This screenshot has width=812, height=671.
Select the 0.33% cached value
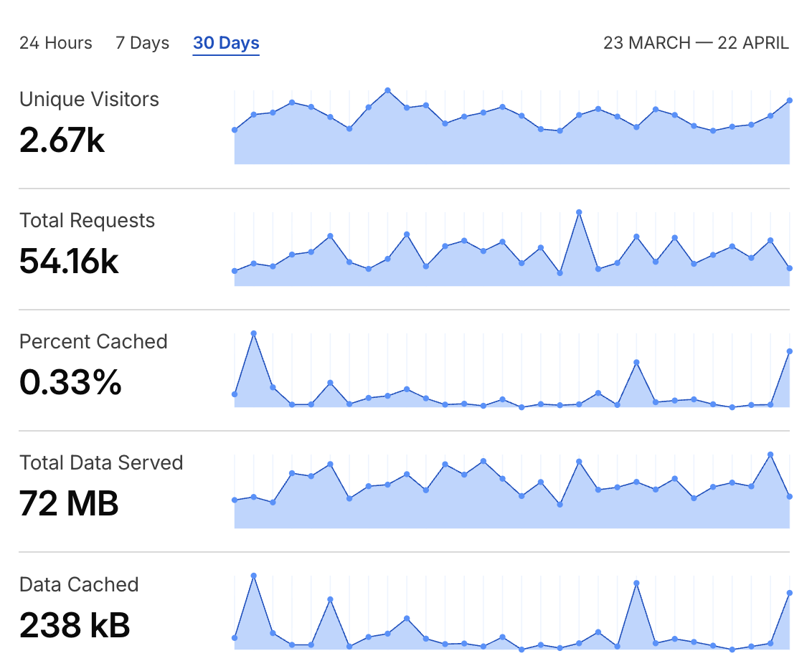tap(70, 383)
